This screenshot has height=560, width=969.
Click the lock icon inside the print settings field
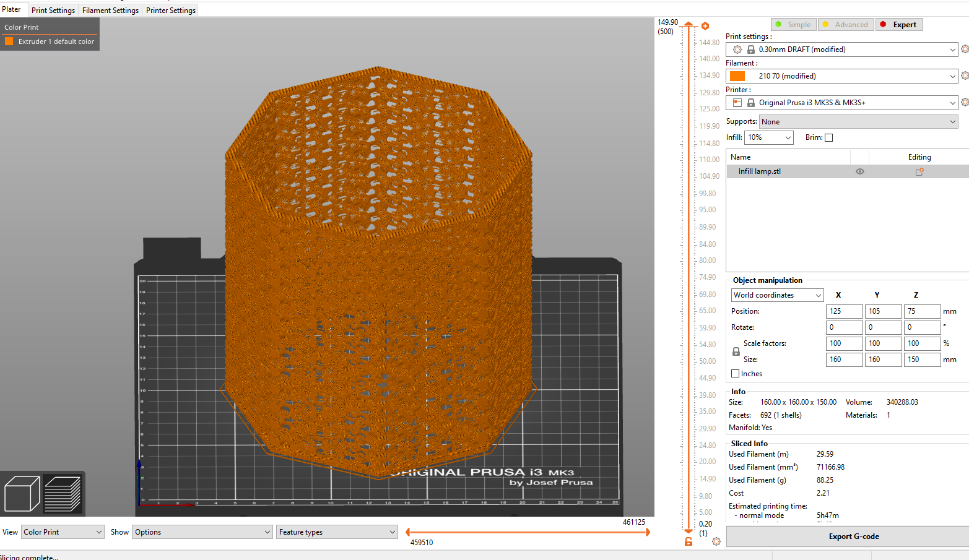point(750,49)
